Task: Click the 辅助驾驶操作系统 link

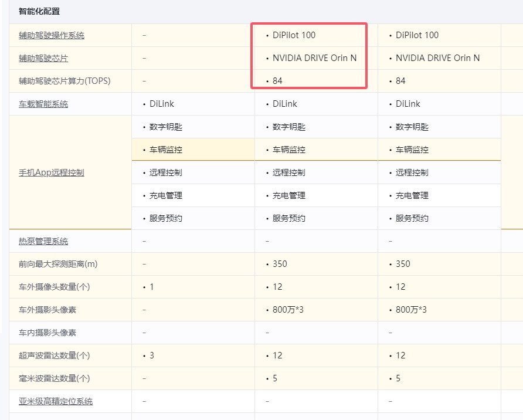Action: 52,35
